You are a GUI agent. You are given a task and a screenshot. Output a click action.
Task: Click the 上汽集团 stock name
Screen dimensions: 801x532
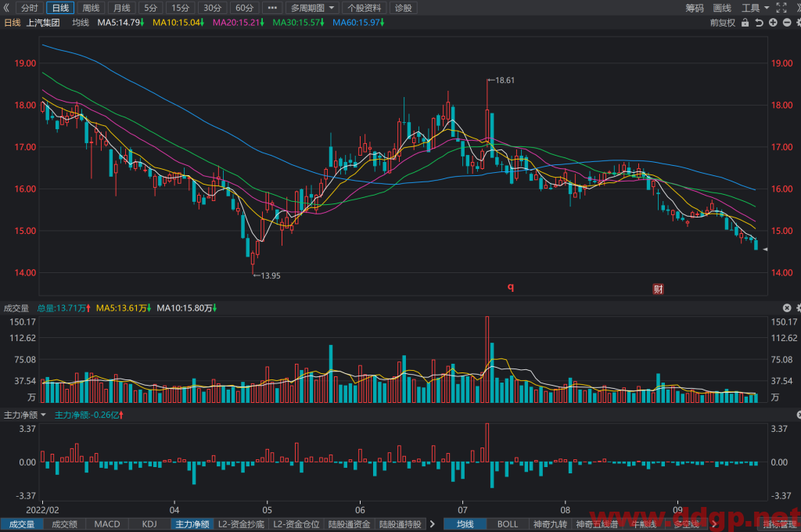click(43, 23)
